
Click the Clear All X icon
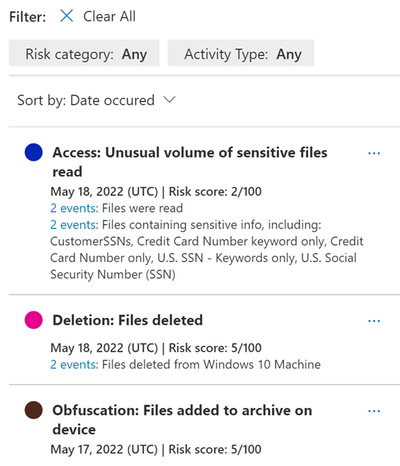tap(67, 16)
